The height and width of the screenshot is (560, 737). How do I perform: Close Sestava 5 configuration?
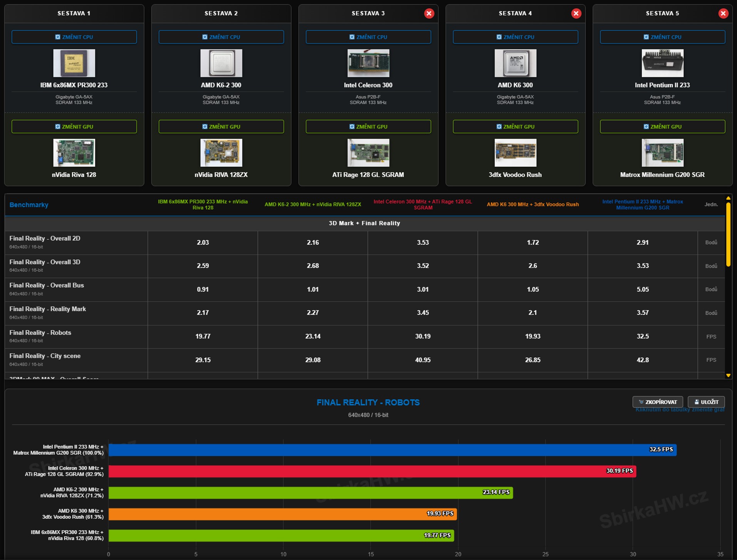point(723,13)
